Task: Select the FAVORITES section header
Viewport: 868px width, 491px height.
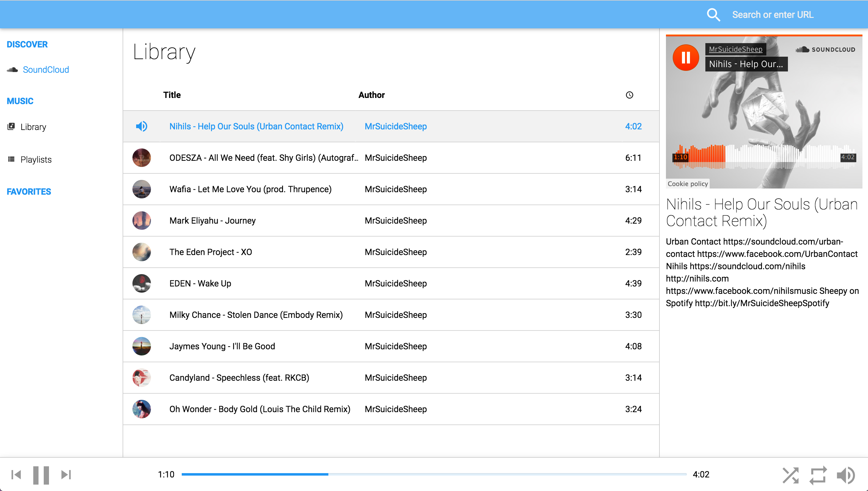Action: tap(29, 192)
